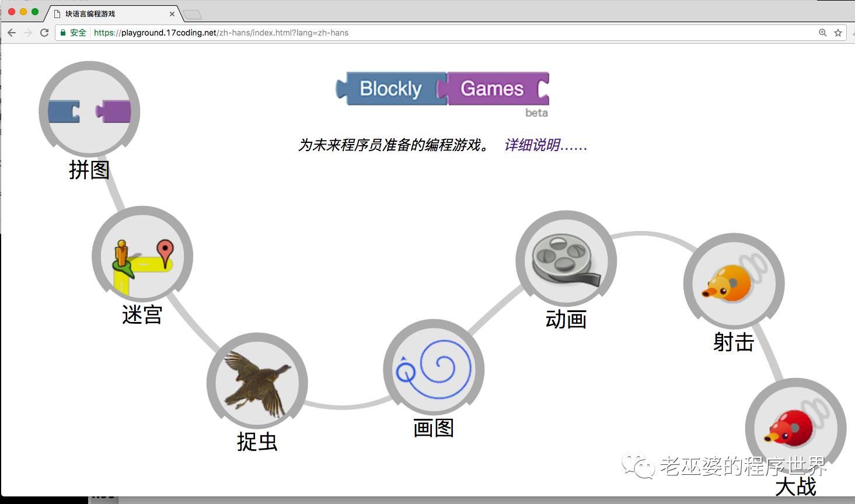Click the 拼图 label text
Screen dimensions: 855x504
[89, 170]
